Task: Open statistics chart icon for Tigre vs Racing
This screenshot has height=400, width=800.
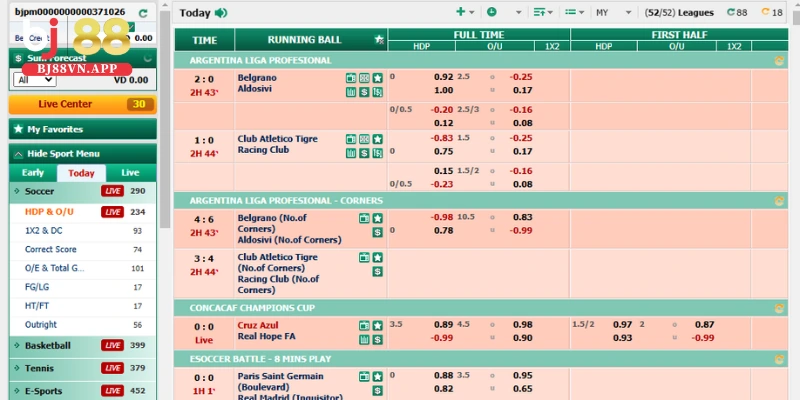Action: pyautogui.click(x=351, y=153)
